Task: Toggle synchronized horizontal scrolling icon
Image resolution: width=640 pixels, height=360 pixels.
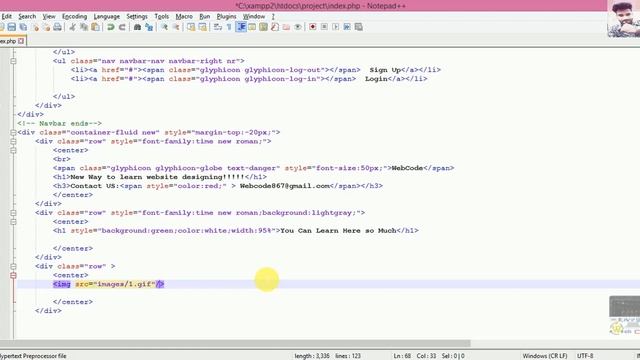Action: point(202,27)
